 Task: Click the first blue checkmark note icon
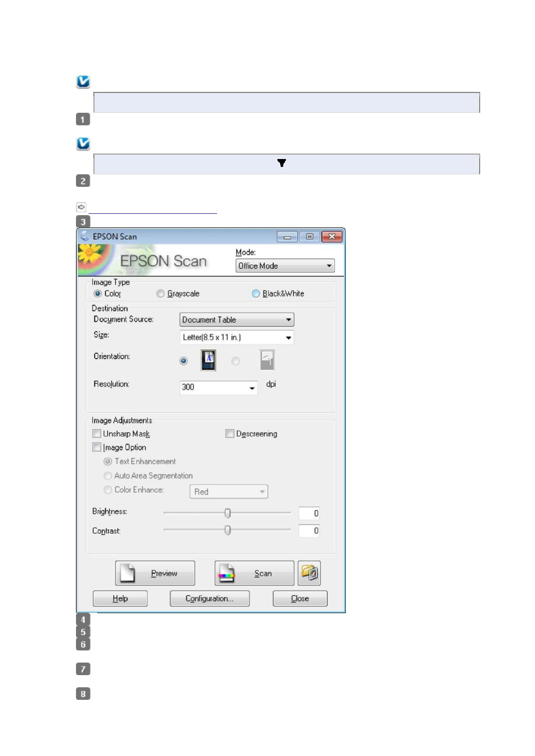(x=83, y=82)
